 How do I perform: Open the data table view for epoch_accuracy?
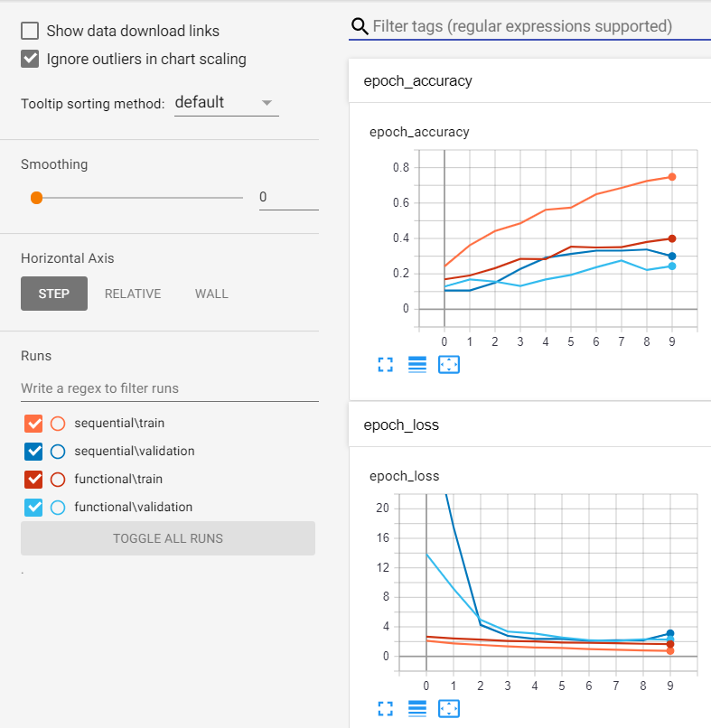coord(416,364)
